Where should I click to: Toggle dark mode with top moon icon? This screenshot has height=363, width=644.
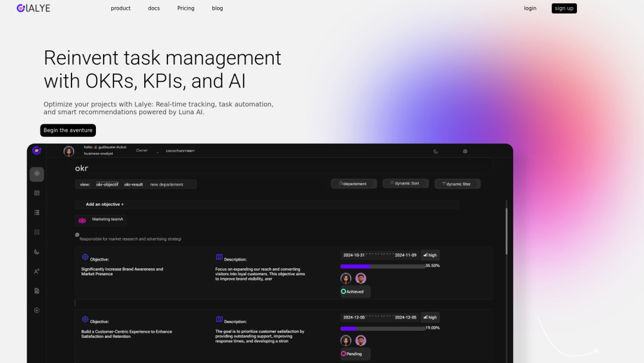point(436,152)
